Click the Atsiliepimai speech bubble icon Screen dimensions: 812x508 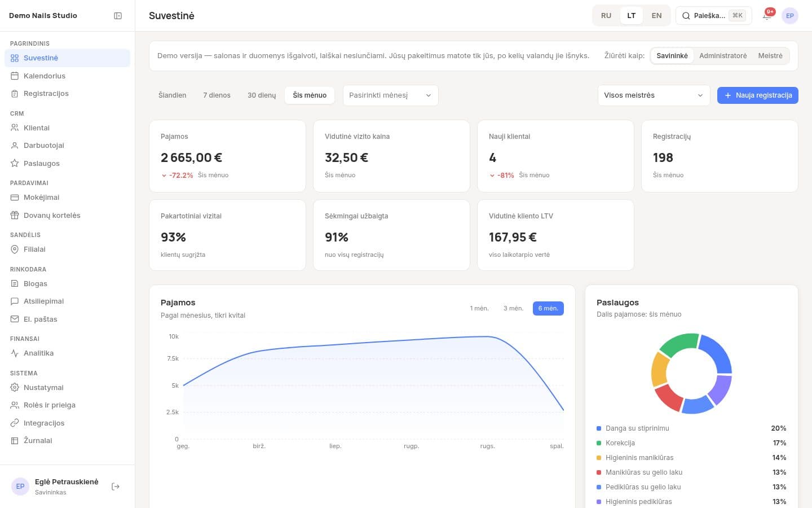tap(15, 301)
